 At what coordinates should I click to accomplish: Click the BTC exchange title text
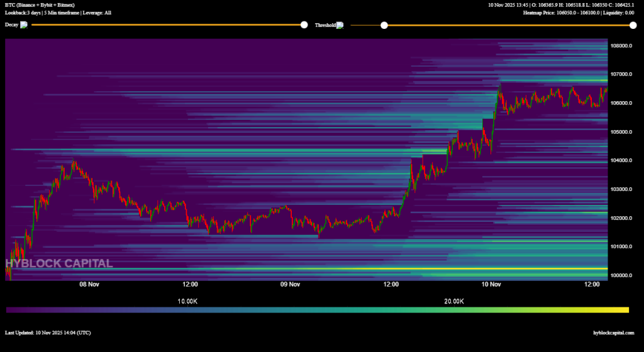coord(40,5)
